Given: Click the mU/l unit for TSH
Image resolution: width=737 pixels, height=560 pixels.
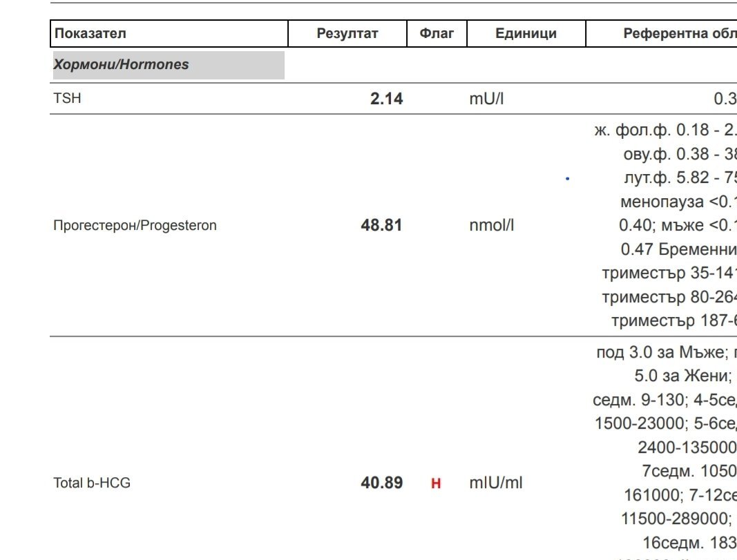Looking at the screenshot, I should point(486,99).
